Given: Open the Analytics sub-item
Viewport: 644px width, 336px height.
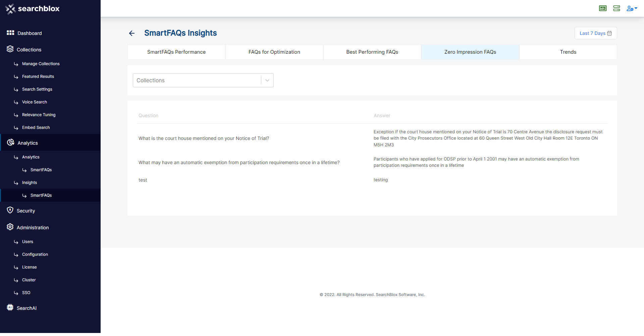Looking at the screenshot, I should tap(31, 157).
